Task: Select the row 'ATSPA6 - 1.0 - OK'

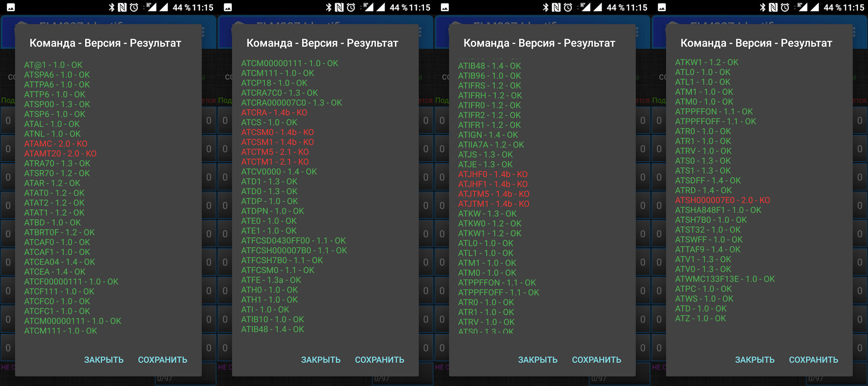Action: [x=57, y=75]
